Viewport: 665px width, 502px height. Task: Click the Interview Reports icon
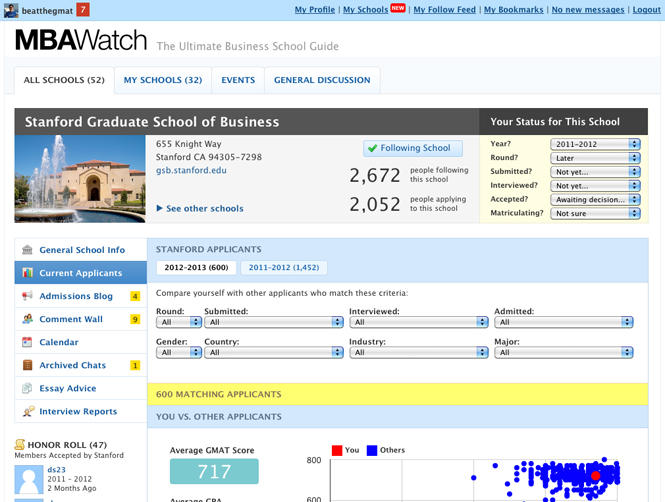(x=28, y=411)
